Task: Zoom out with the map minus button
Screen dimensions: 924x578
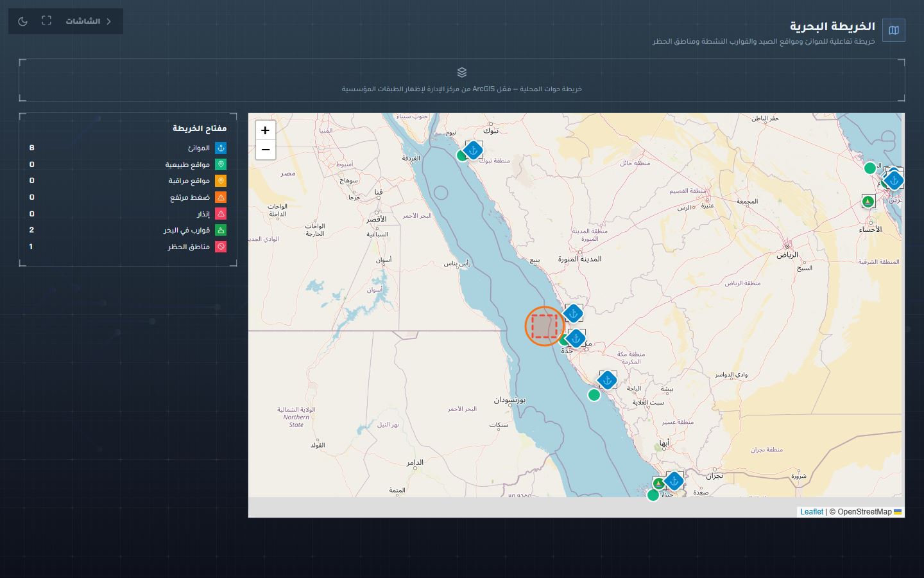Action: coord(266,150)
